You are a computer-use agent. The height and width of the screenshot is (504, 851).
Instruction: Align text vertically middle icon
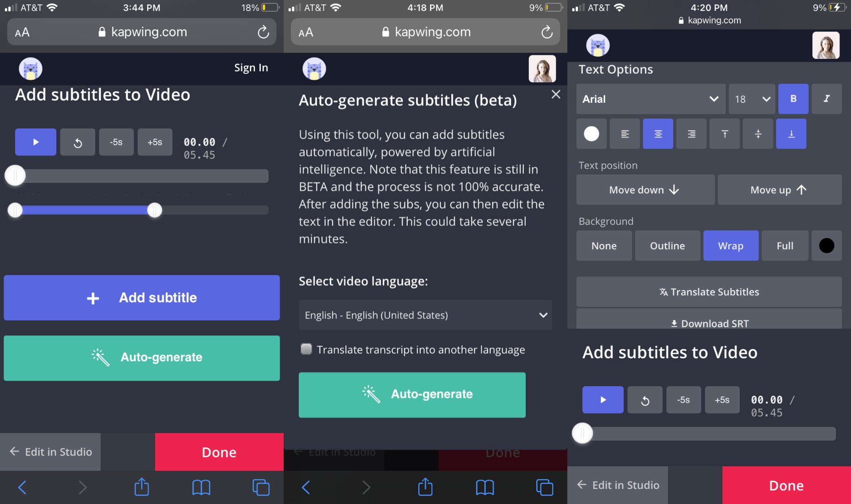(x=758, y=134)
